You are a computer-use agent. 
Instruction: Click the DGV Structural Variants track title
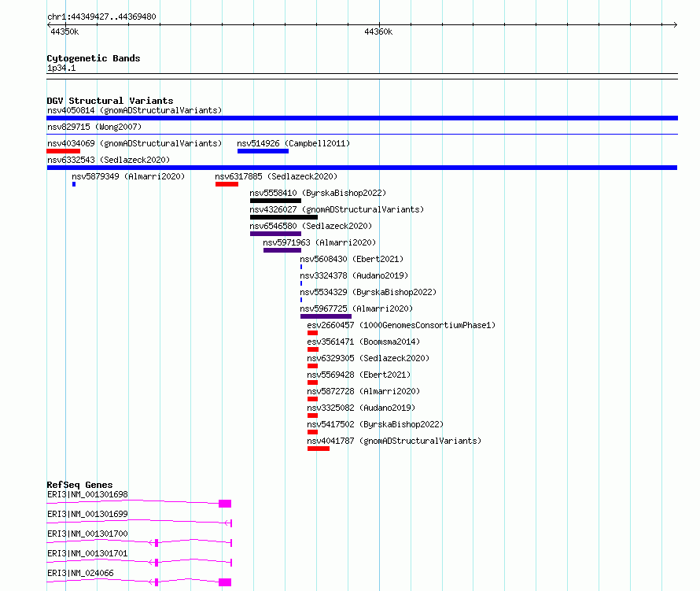coord(110,101)
